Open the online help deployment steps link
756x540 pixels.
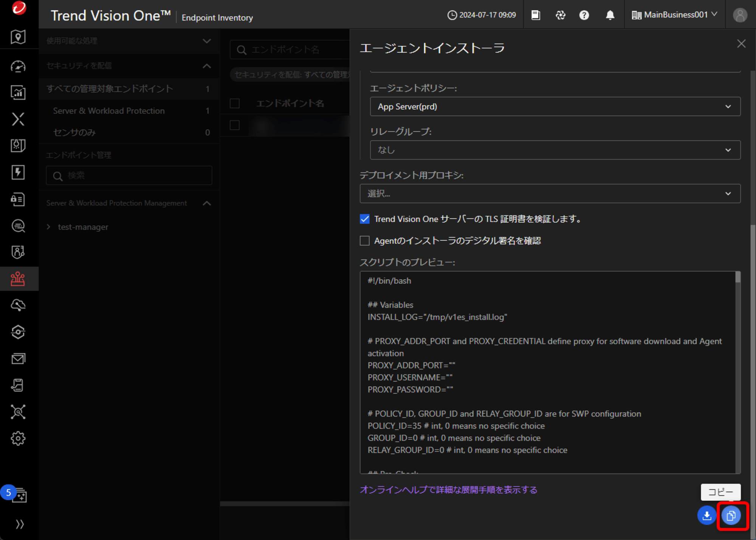pos(448,490)
